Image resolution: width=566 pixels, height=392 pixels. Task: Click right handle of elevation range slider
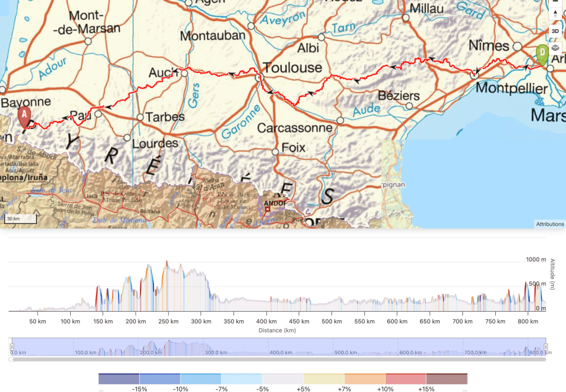click(545, 347)
